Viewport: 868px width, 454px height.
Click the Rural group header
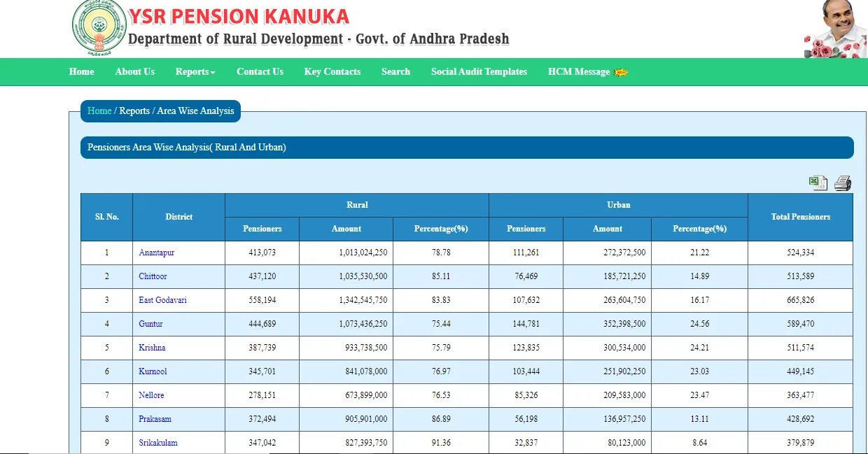tap(357, 205)
